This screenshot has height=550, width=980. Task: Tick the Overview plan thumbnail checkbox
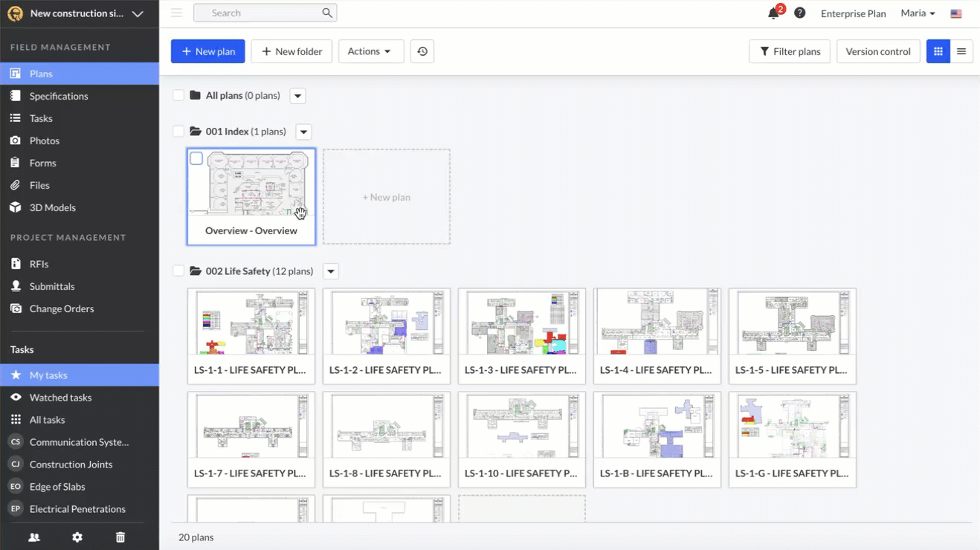pyautogui.click(x=196, y=158)
